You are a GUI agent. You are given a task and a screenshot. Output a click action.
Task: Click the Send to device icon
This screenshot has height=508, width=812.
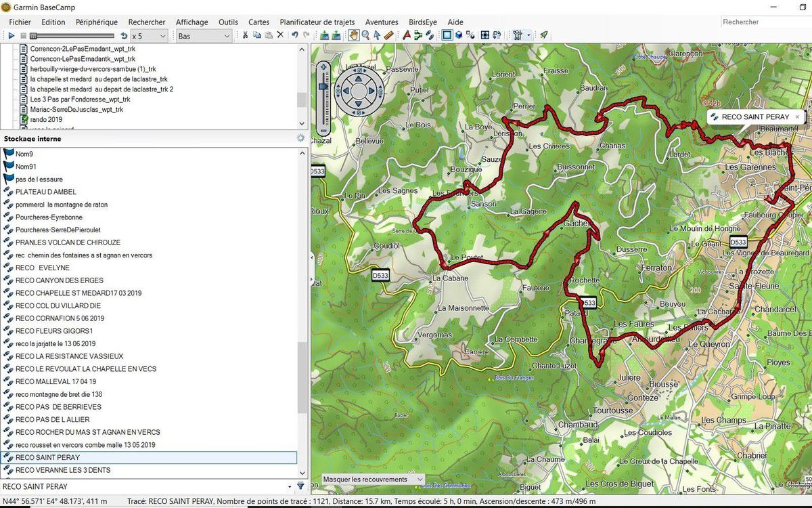point(324,35)
